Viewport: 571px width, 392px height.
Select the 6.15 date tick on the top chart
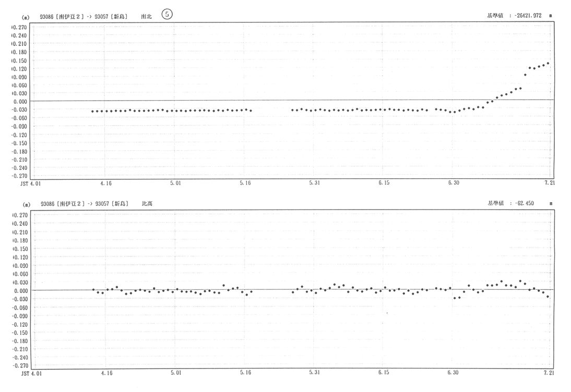pos(384,183)
